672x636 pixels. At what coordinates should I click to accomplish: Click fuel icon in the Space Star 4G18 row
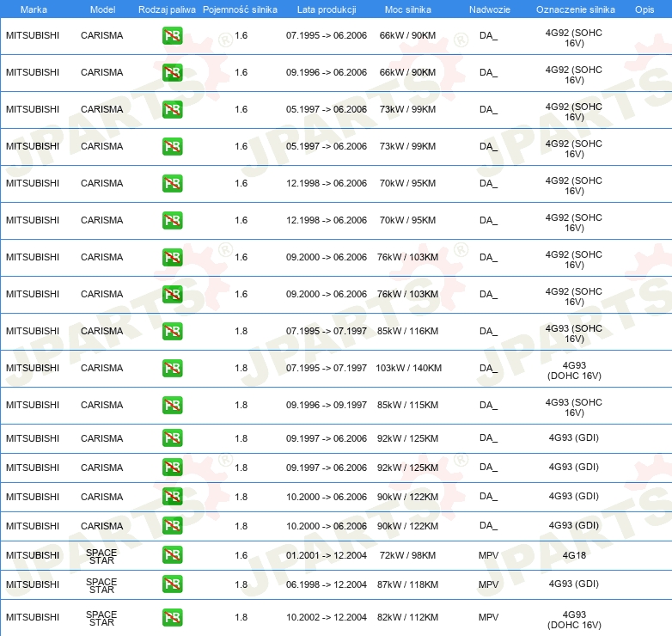pos(172,555)
